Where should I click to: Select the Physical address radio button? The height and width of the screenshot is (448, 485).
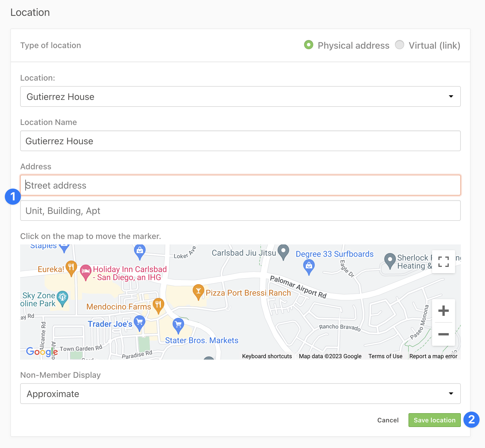(x=309, y=45)
